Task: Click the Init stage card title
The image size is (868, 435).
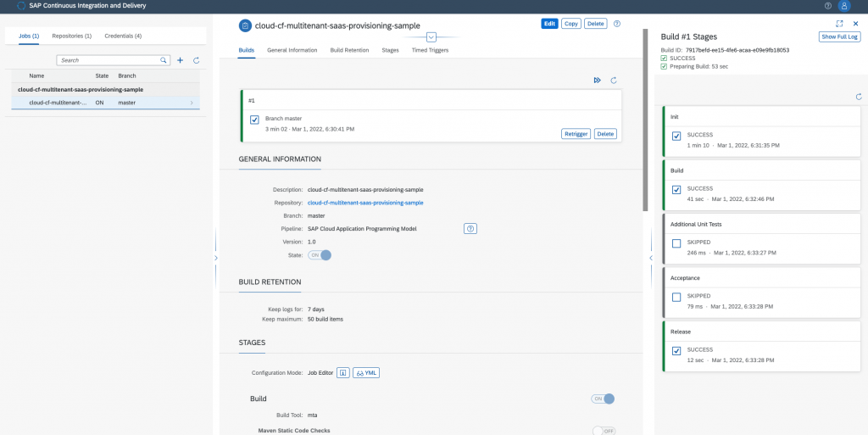Action: 674,117
